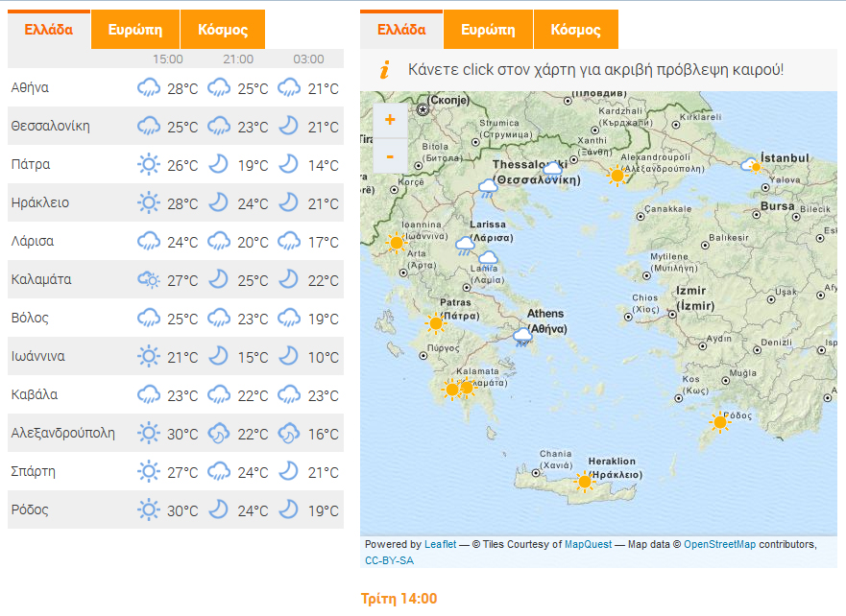Screen dimensions: 846x616
Task: Click the sun icon over Heraklion on map
Action: click(585, 481)
